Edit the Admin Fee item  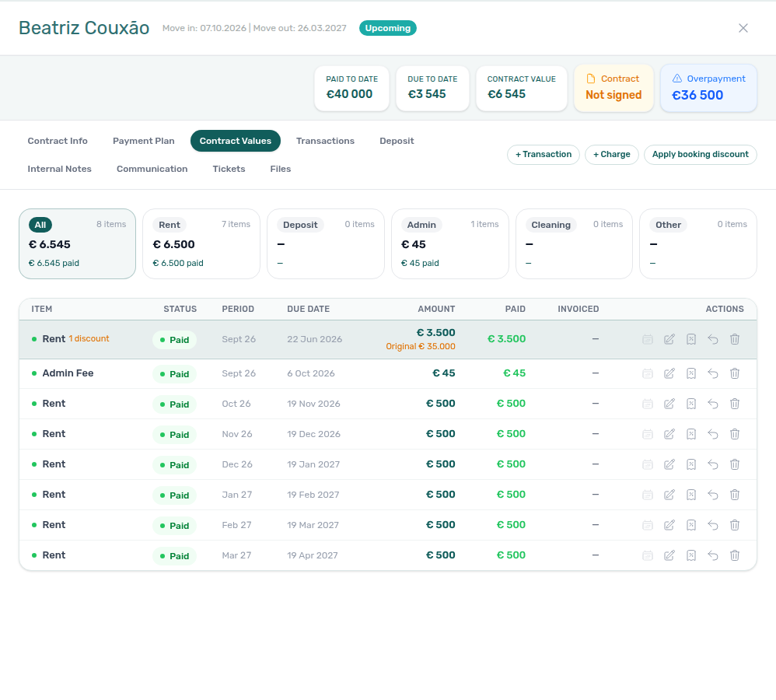coord(669,373)
